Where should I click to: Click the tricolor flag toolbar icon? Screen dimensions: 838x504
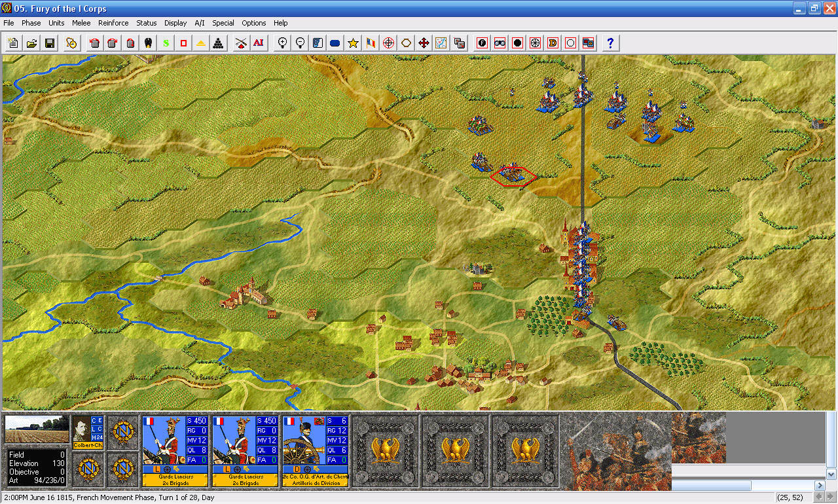371,43
